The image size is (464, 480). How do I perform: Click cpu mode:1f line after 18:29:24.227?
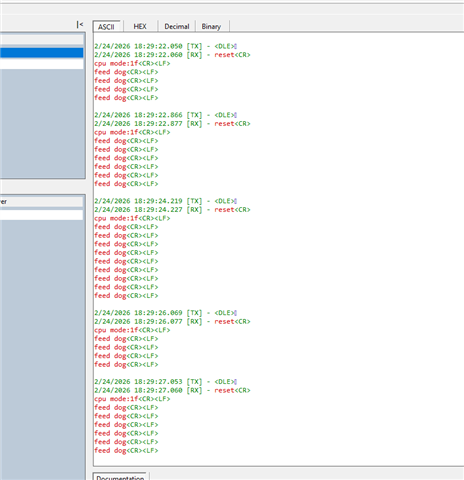point(132,218)
